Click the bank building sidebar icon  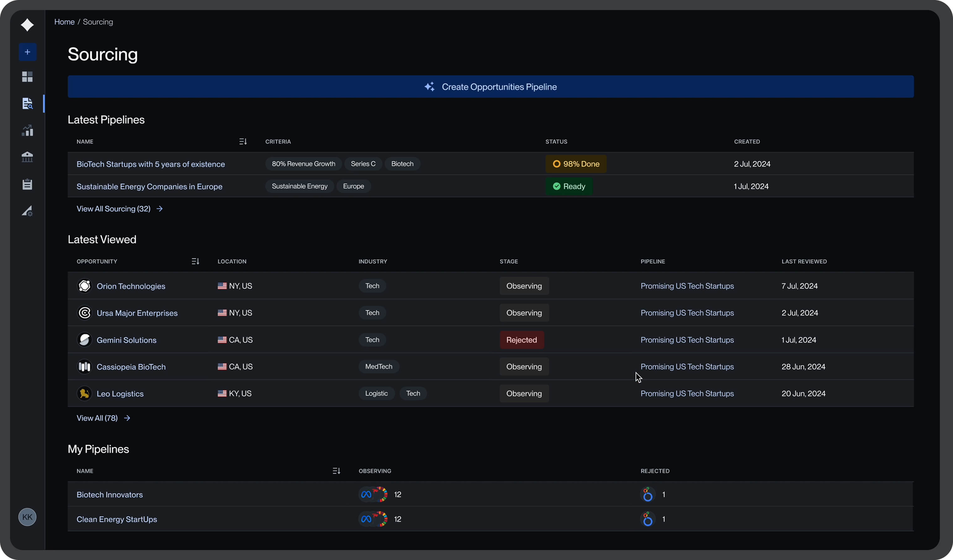27,157
